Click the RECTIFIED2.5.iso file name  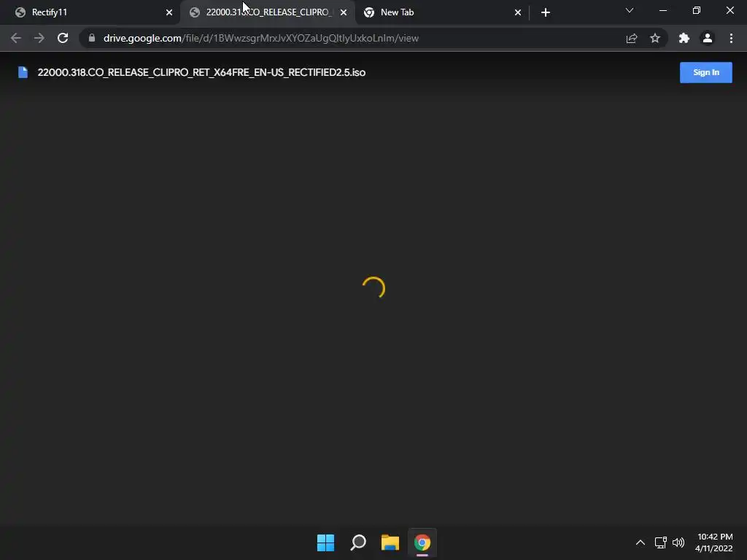[x=201, y=72]
